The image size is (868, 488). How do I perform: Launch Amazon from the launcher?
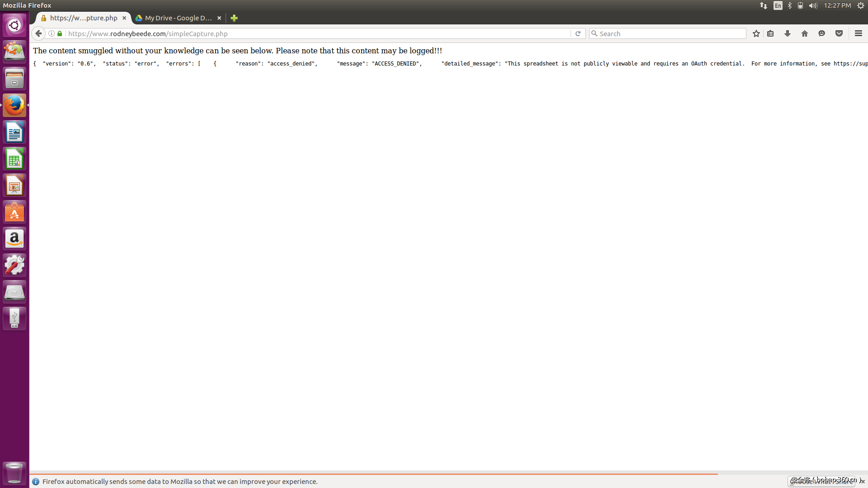click(x=14, y=239)
